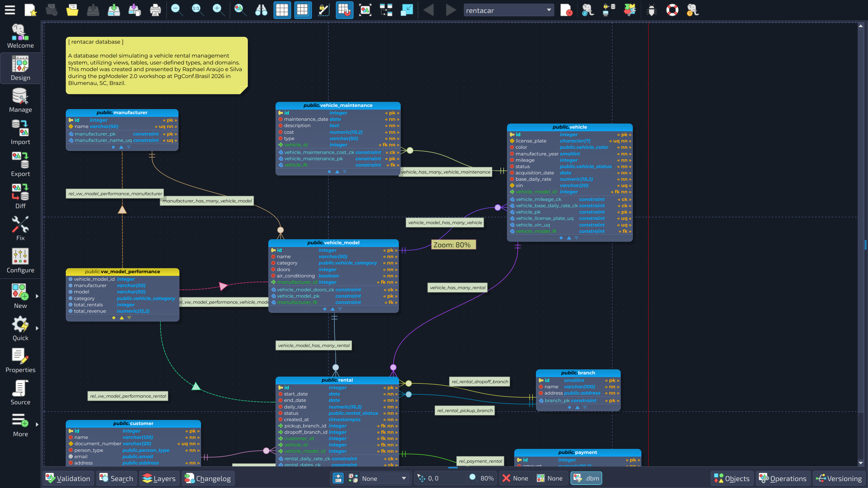Click the vertical scrollbar down arrow
This screenshot has height=488, width=868.
861,463
